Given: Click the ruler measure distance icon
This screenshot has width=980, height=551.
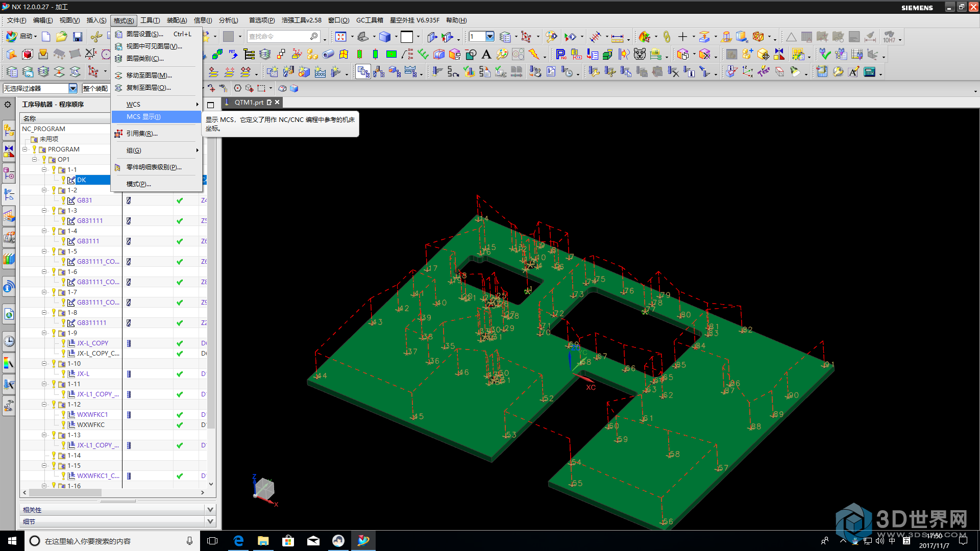Looking at the screenshot, I should point(617,37).
